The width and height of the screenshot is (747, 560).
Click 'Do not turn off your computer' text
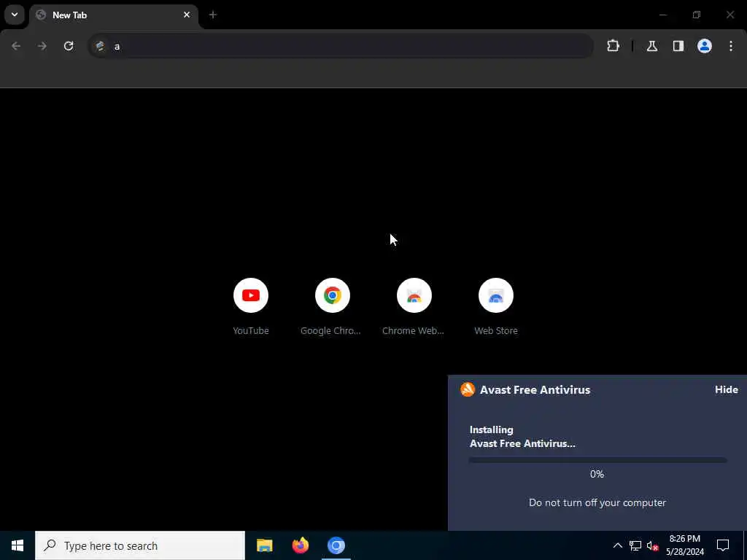(597, 502)
